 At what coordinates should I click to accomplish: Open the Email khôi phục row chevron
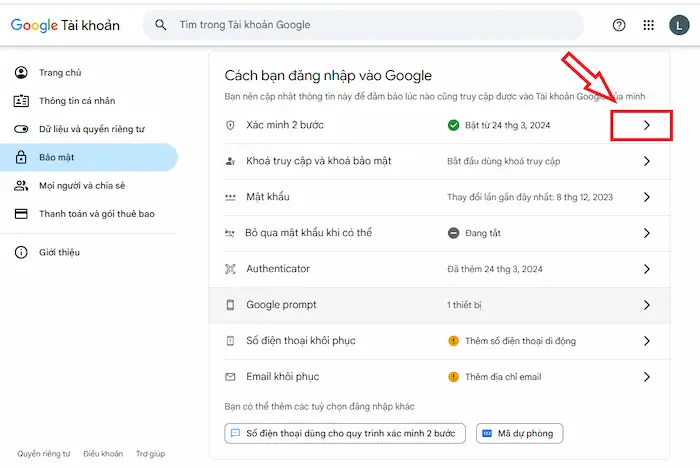(x=646, y=377)
